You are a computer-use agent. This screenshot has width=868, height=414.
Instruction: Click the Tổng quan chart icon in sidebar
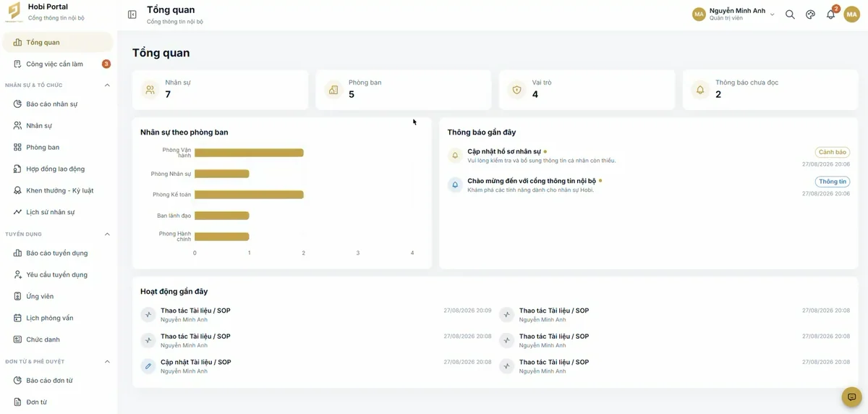coord(18,42)
